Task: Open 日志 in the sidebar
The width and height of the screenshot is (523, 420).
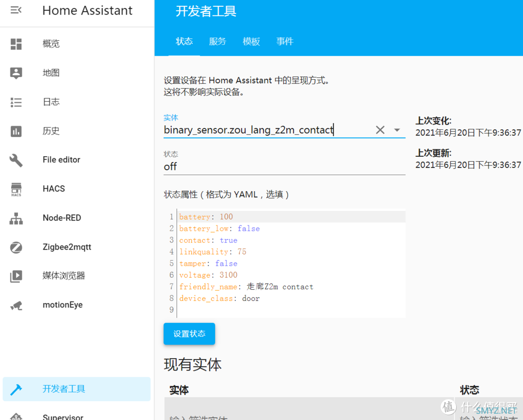Action: tap(77, 102)
